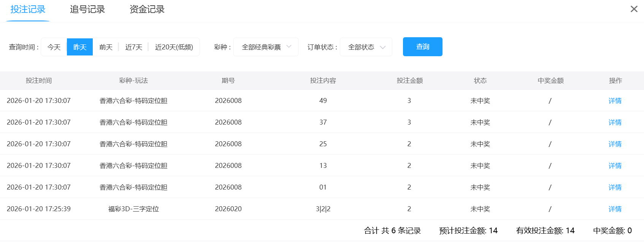
Task: Choose 昨天 time filter
Action: [x=80, y=47]
